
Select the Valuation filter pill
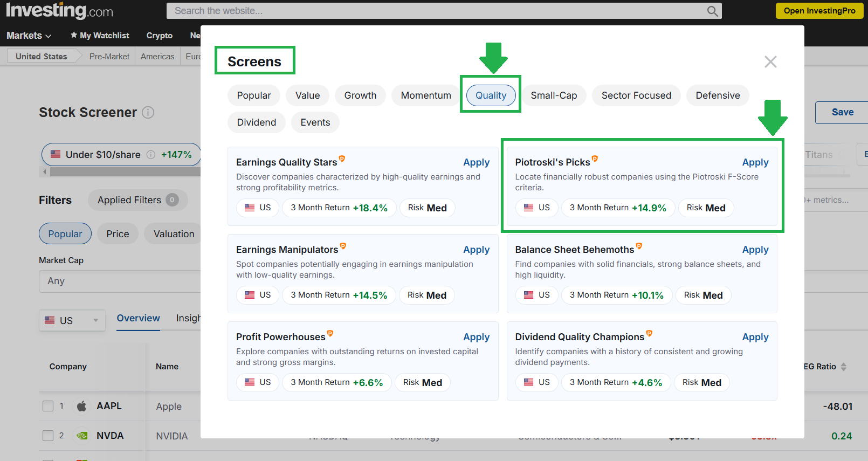point(174,233)
